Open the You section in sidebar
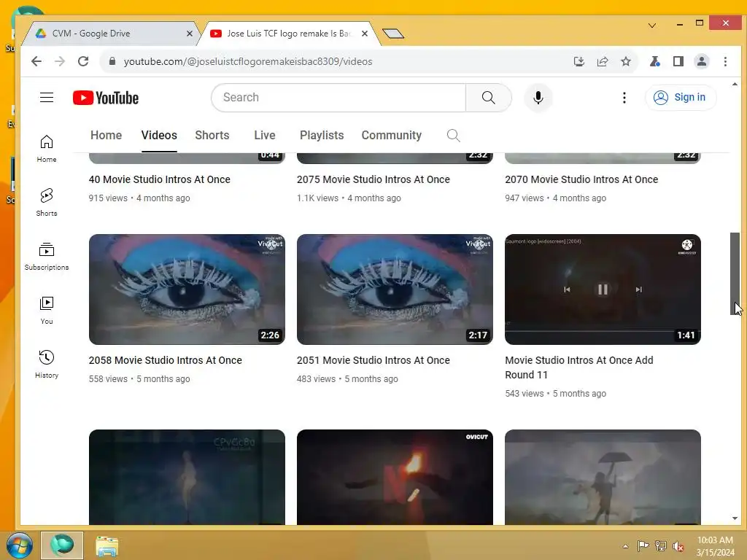The width and height of the screenshot is (747, 560). coord(47,311)
